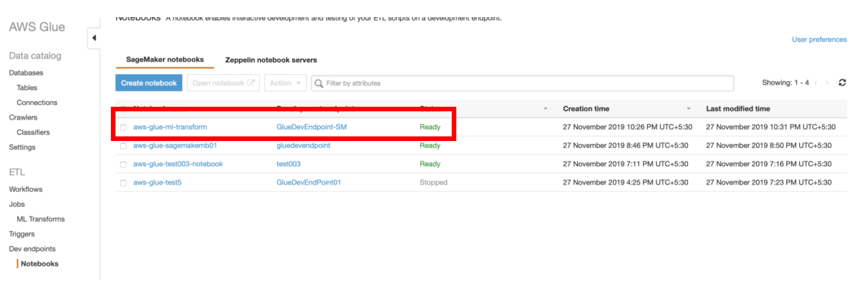This screenshot has height=290, width=868.
Task: Open the aws-glue-test003-notebook link
Action: pos(178,164)
